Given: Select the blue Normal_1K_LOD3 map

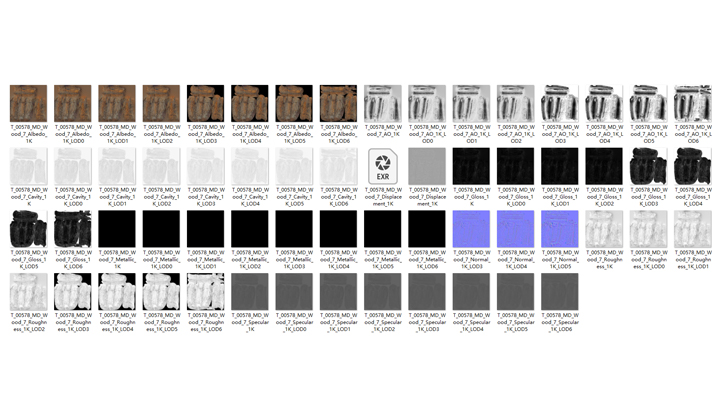Looking at the screenshot, I should 472,229.
